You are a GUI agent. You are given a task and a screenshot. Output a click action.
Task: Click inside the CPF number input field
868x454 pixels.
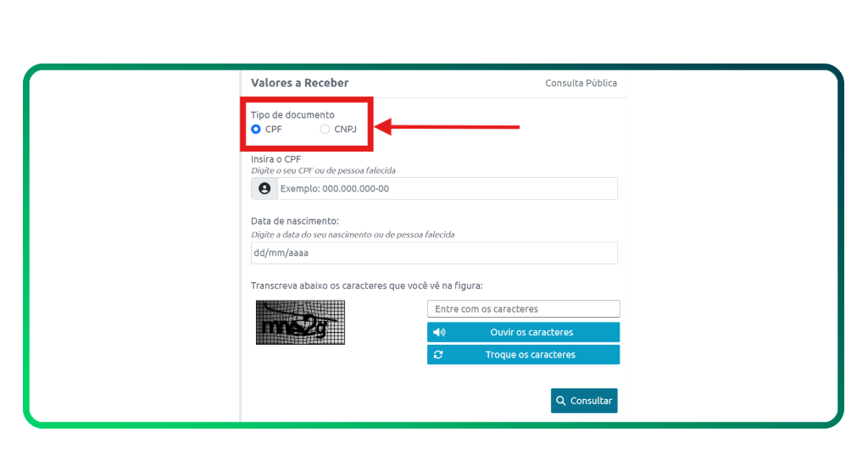(448, 189)
